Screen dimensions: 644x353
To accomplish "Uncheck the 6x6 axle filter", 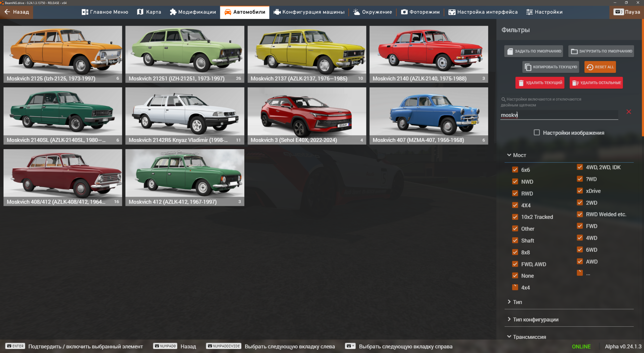I will (515, 170).
